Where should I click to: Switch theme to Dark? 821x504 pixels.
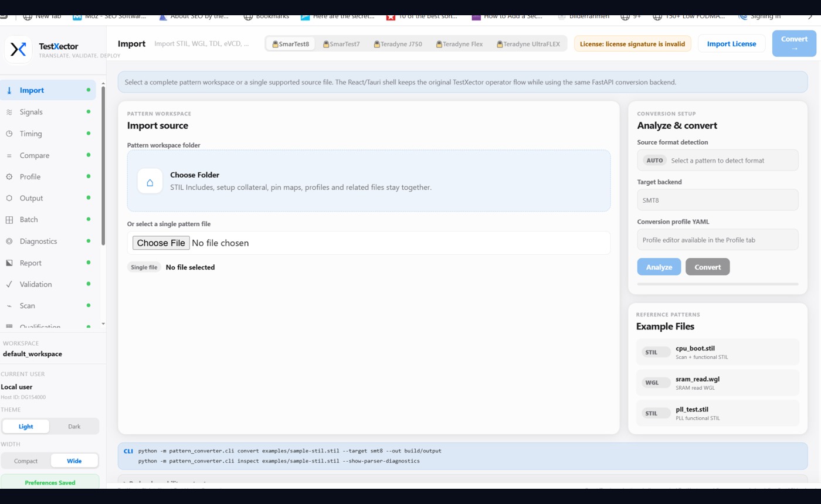pos(74,427)
